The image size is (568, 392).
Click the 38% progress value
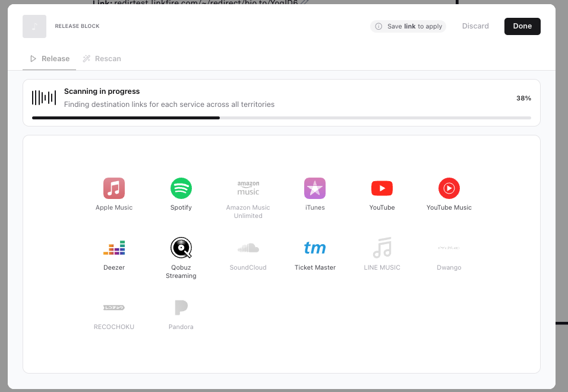coord(523,98)
